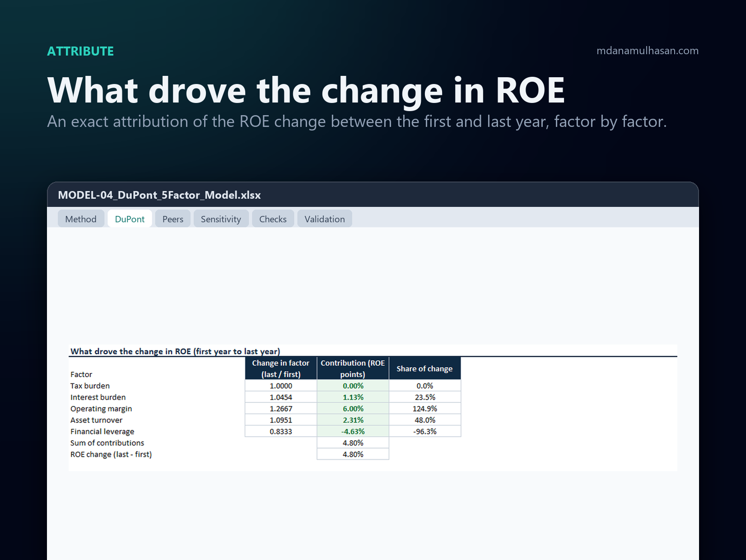
Task: Switch to the Method tab
Action: 81,219
